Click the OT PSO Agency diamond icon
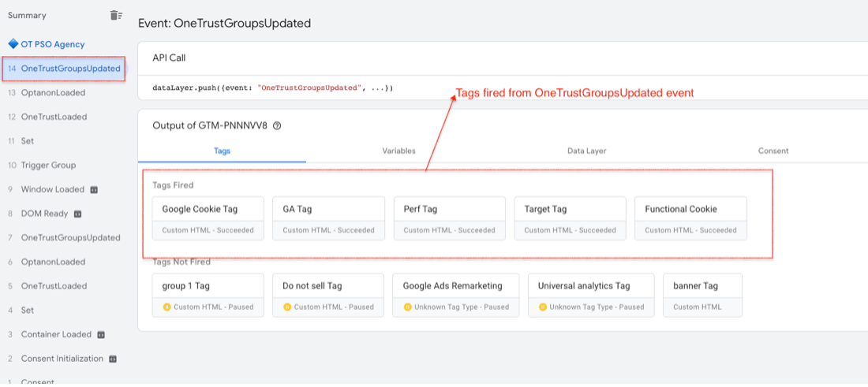 tap(13, 44)
